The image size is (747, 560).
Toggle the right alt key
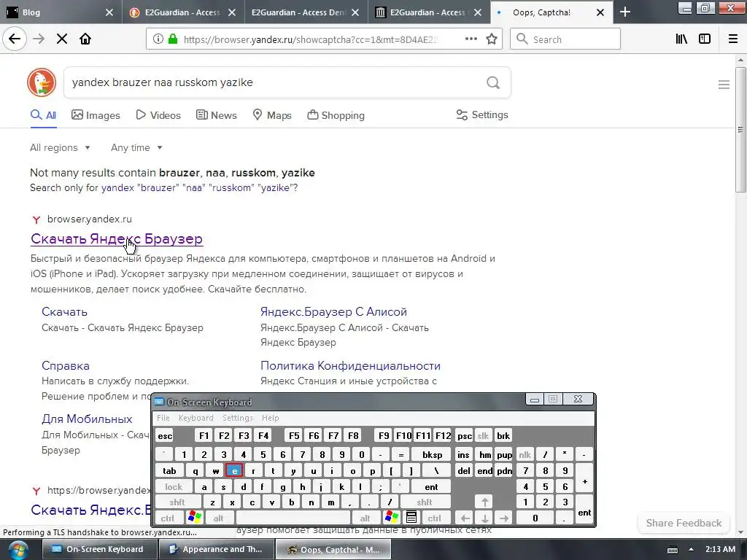[x=365, y=518]
